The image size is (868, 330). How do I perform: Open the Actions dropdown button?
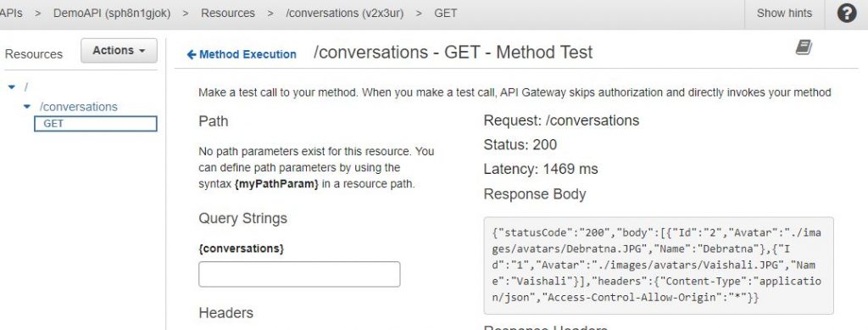pyautogui.click(x=119, y=50)
